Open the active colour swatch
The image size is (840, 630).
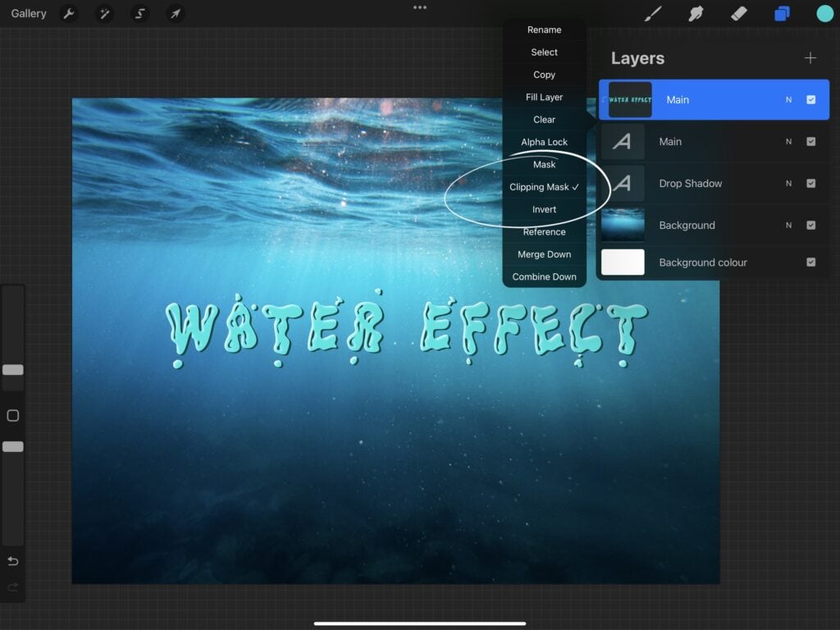pos(824,14)
